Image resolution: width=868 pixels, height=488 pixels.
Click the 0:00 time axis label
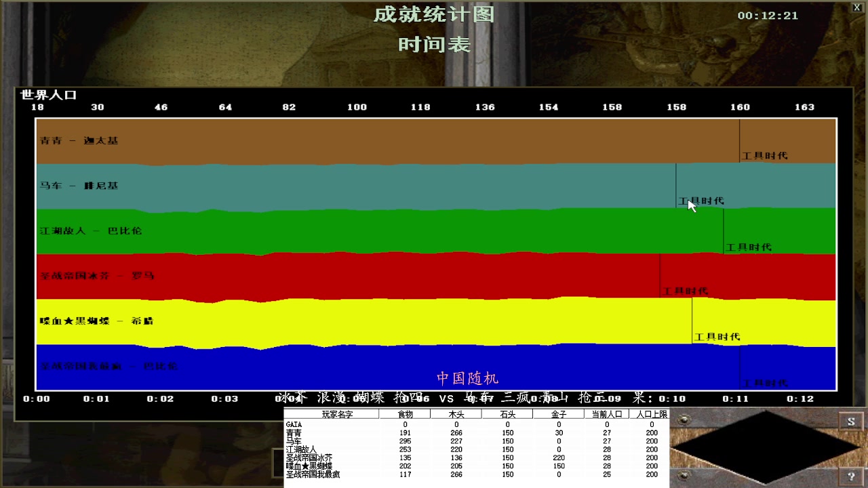37,399
